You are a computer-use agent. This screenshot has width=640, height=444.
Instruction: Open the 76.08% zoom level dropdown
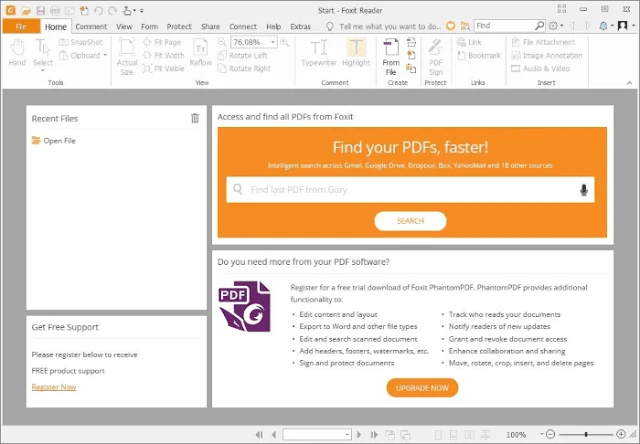click(273, 42)
